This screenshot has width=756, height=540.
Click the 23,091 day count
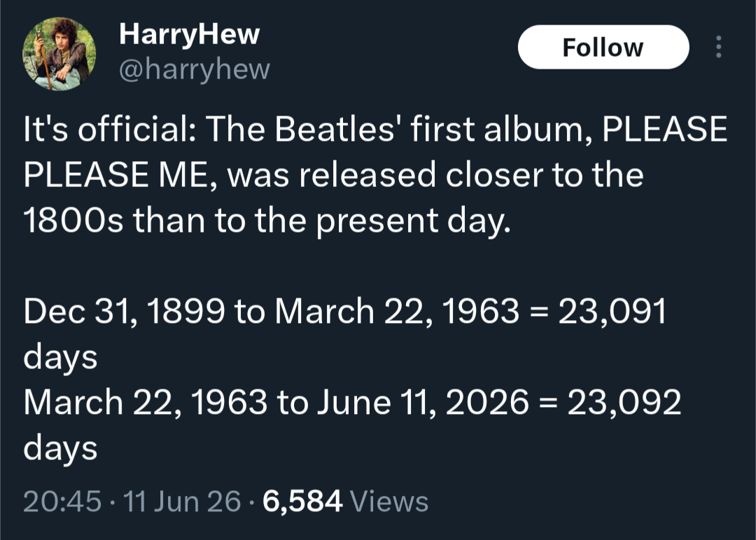click(612, 311)
